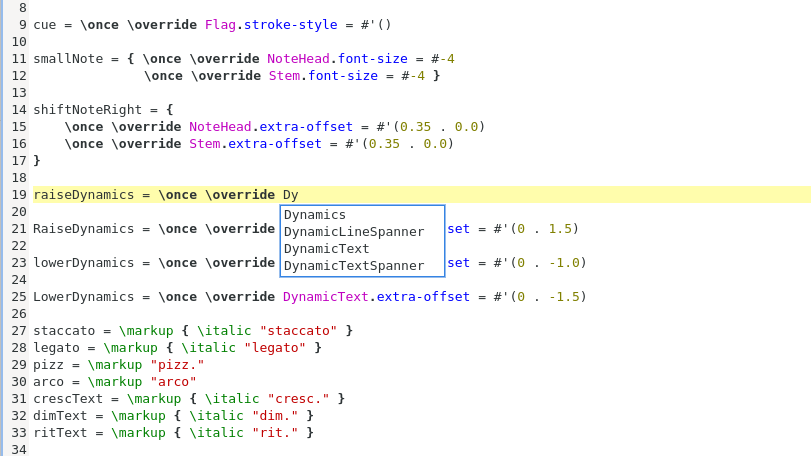Viewport: 811px width, 456px height.
Task: Place cursor on "Flag" in line 9
Action: [x=220, y=25]
